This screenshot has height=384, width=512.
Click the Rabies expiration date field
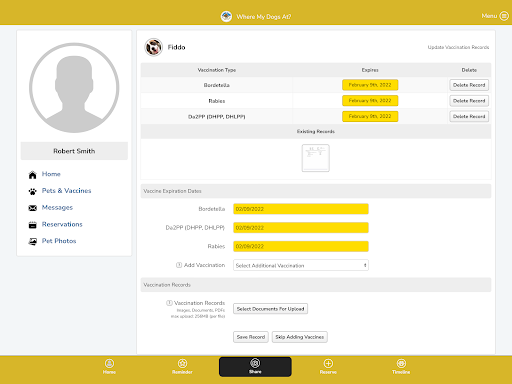pyautogui.click(x=301, y=246)
